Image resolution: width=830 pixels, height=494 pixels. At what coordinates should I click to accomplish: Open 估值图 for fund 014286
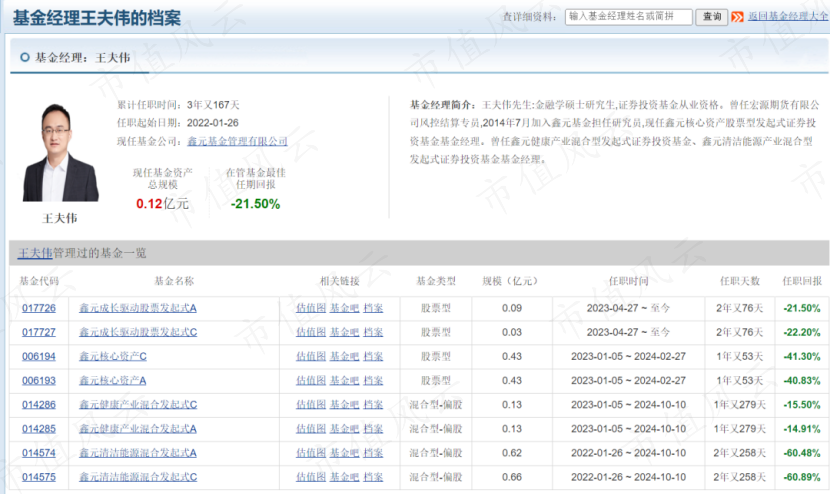[311, 405]
